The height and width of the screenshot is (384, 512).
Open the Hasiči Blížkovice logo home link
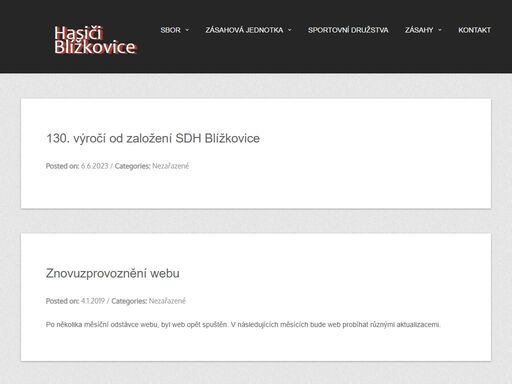(x=95, y=40)
